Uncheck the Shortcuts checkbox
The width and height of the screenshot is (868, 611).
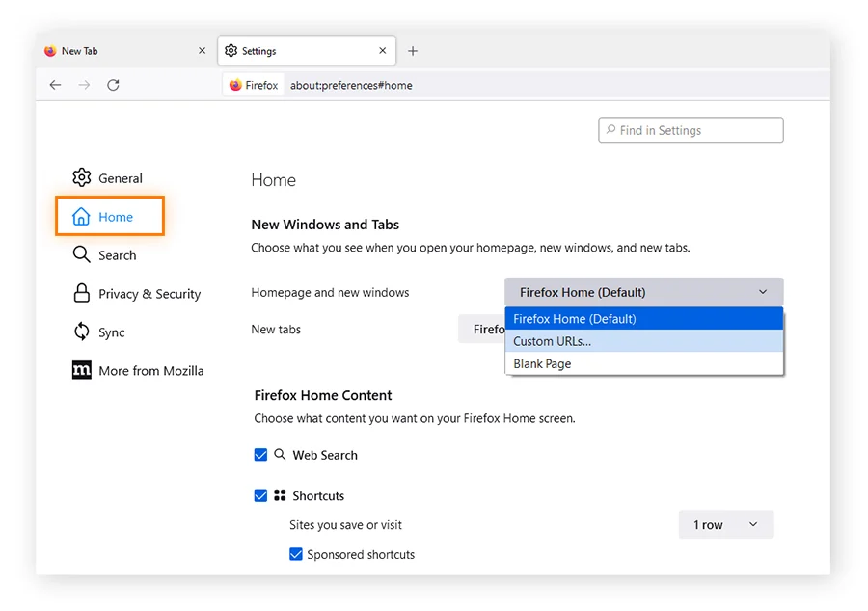pos(260,495)
